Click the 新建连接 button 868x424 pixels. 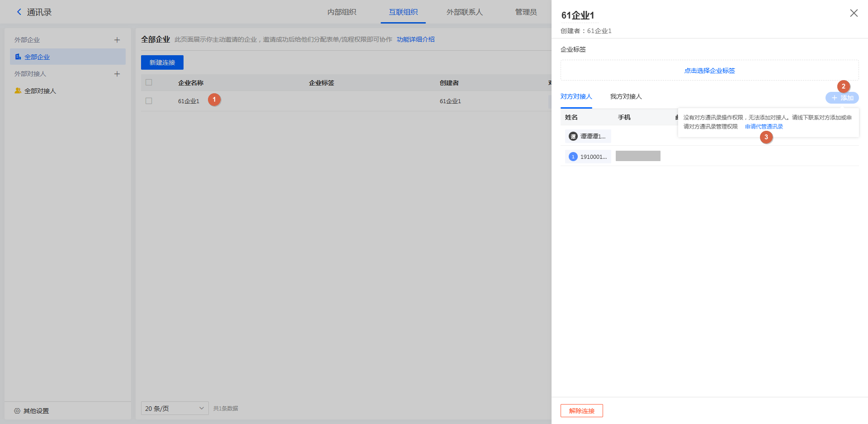coord(162,62)
